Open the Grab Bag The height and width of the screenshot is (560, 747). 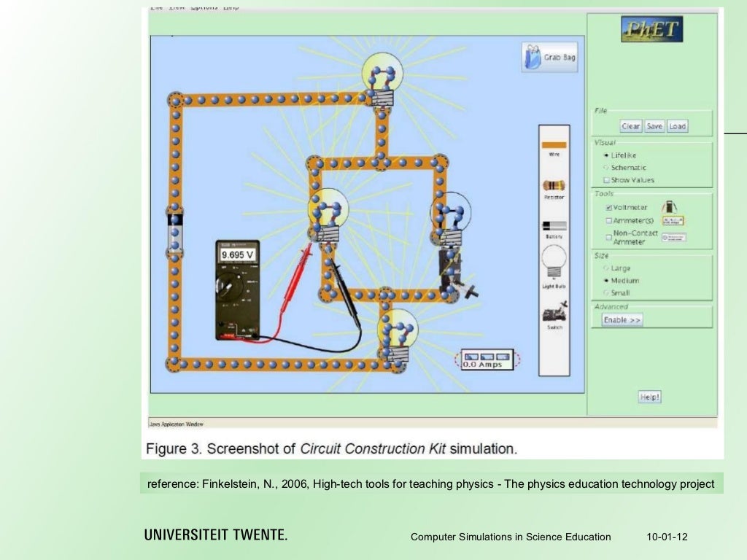coord(550,57)
